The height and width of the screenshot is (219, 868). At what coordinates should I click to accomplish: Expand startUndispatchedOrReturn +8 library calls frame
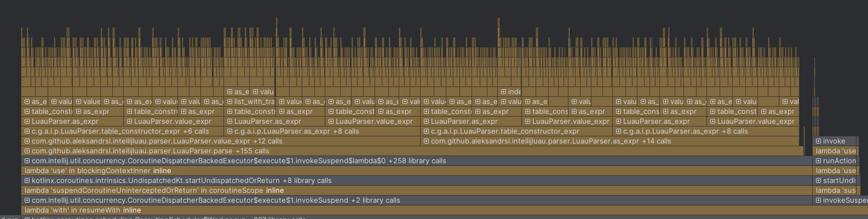click(x=27, y=180)
